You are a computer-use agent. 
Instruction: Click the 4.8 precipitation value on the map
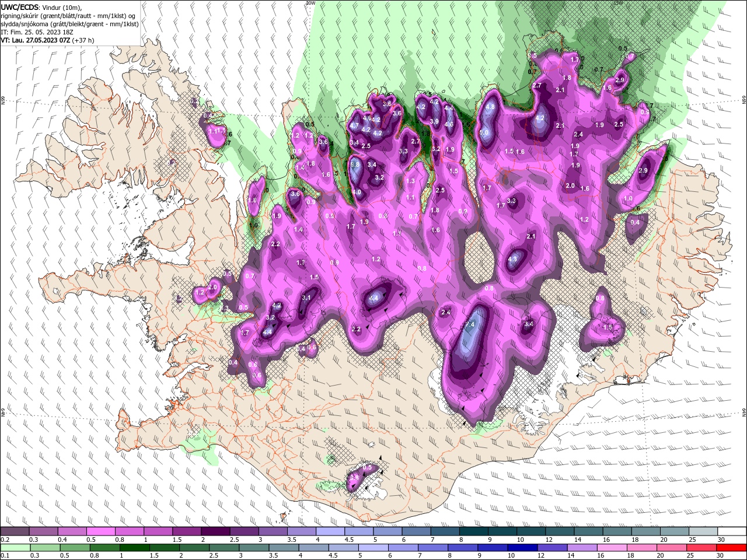(x=490, y=107)
